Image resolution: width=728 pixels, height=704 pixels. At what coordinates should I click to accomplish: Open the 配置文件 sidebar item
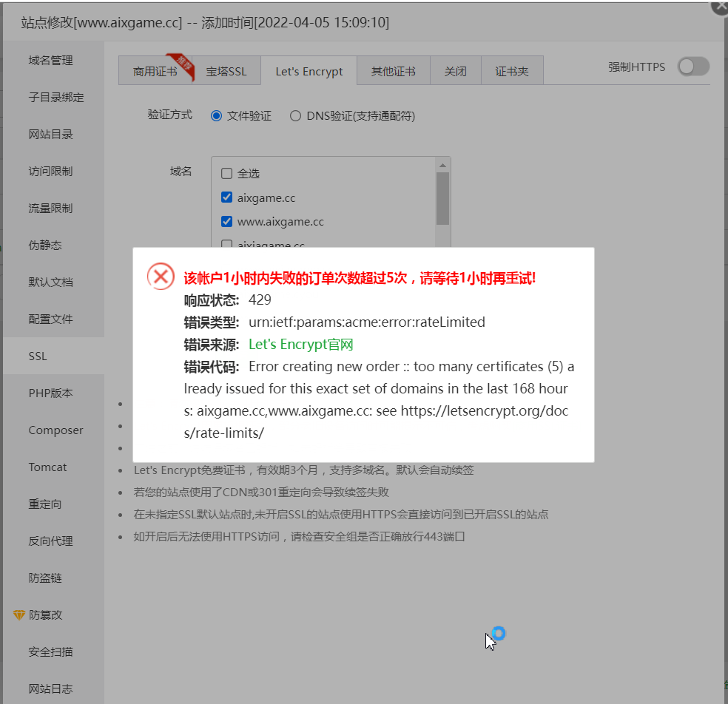click(50, 319)
